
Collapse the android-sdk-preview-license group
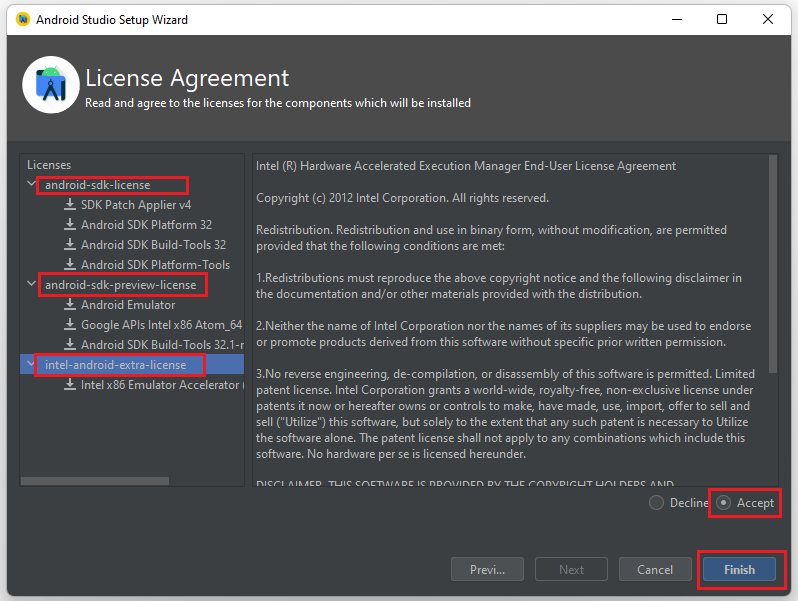click(31, 283)
